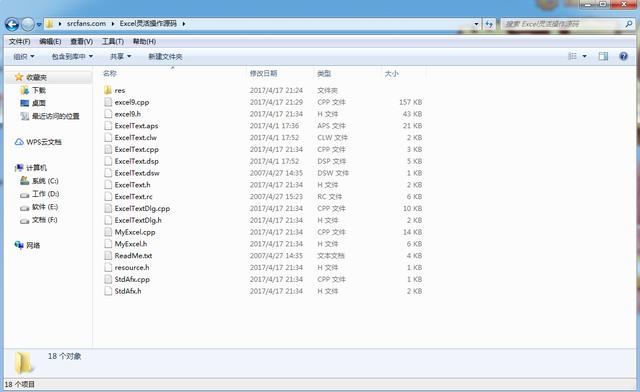Select the ExcelText.h file icon

tap(108, 185)
